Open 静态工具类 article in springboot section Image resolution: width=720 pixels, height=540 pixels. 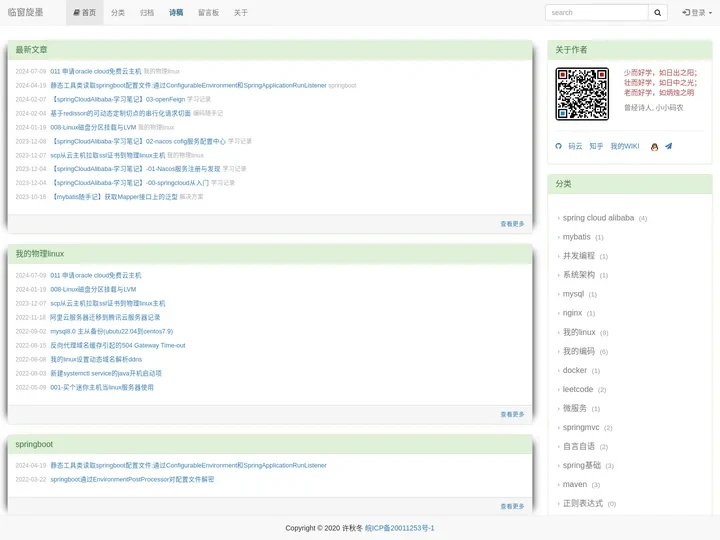[188, 465]
